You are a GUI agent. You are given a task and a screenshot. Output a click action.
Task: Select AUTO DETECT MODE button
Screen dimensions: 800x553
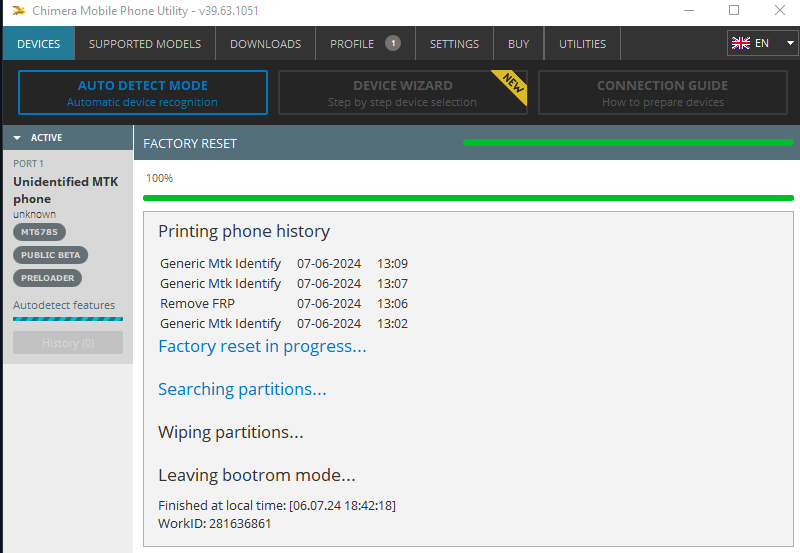click(143, 92)
